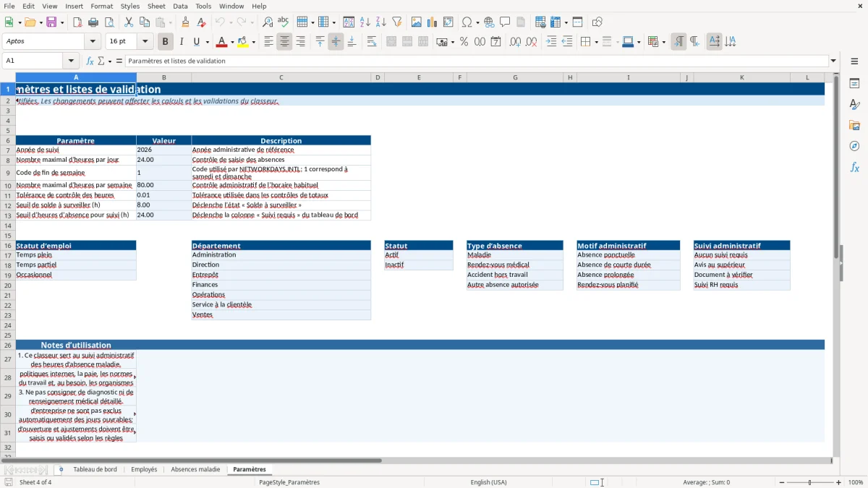The width and height of the screenshot is (868, 488).
Task: Cut the selected cells
Action: pyautogui.click(x=128, y=22)
